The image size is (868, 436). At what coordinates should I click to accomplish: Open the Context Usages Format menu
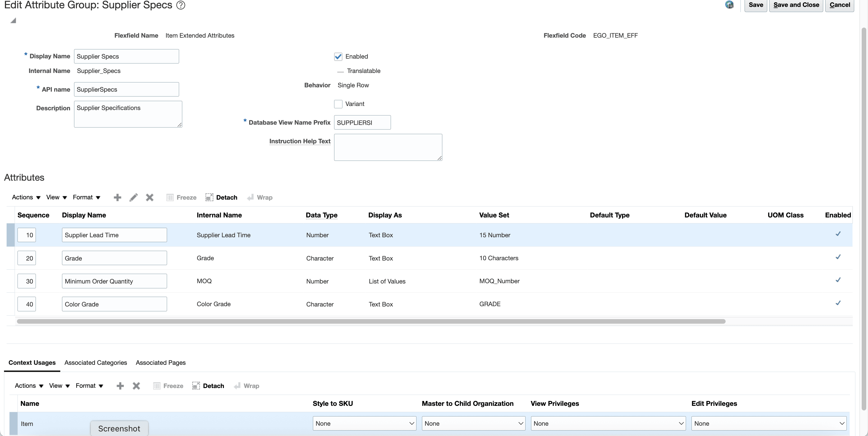click(x=89, y=386)
